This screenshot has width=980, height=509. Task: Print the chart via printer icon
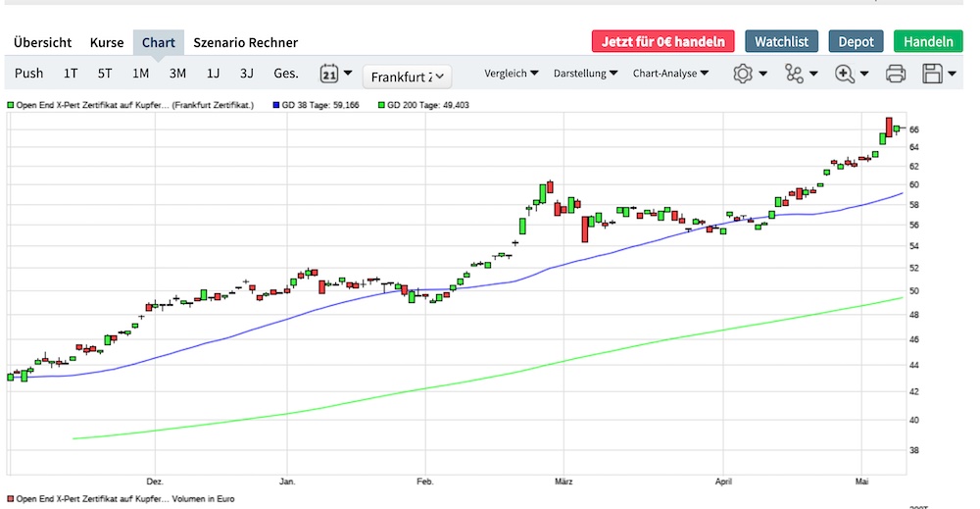point(896,74)
